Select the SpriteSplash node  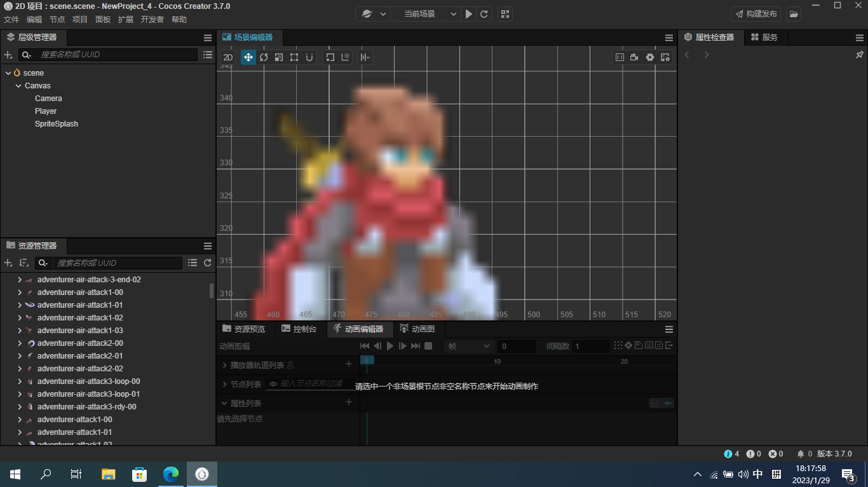57,124
